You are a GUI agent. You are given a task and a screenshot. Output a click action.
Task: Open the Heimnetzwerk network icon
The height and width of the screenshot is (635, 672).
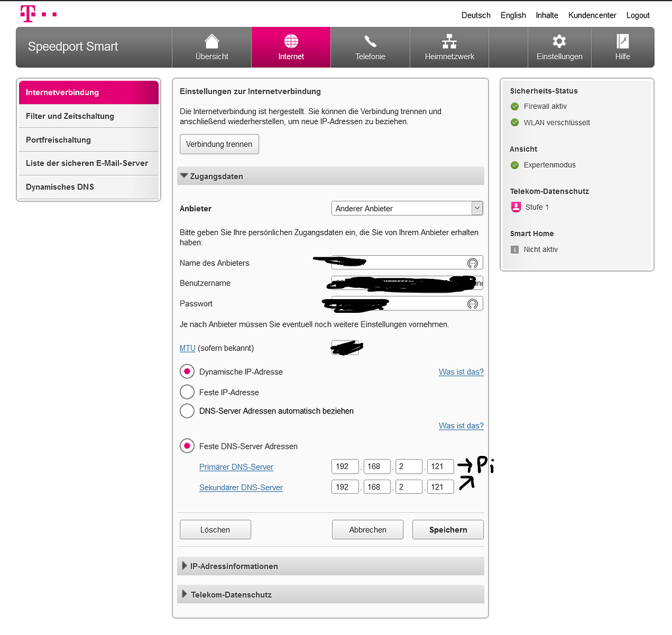coord(450,42)
